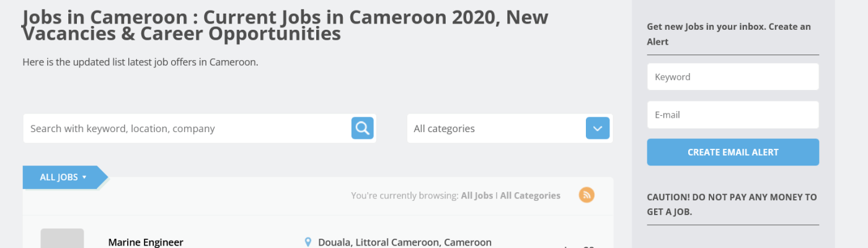868x248 pixels.
Task: Click the blue chevron on All categories
Action: [x=598, y=128]
